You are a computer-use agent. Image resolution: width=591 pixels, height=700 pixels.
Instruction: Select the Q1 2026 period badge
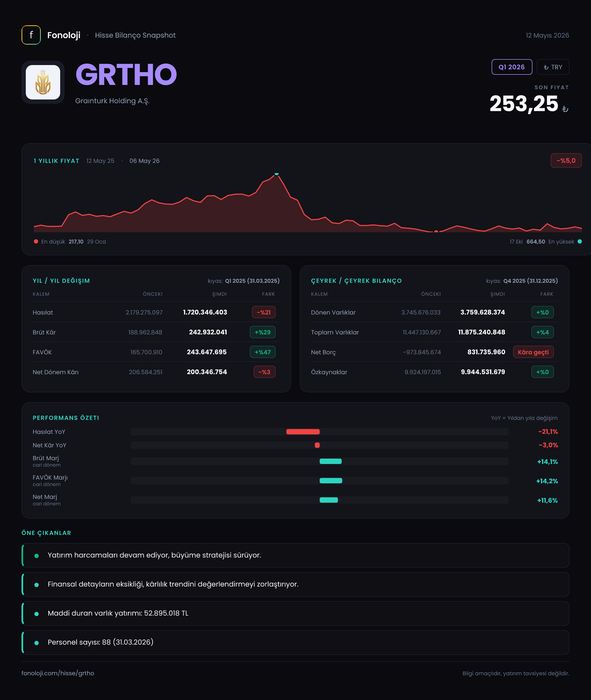511,67
